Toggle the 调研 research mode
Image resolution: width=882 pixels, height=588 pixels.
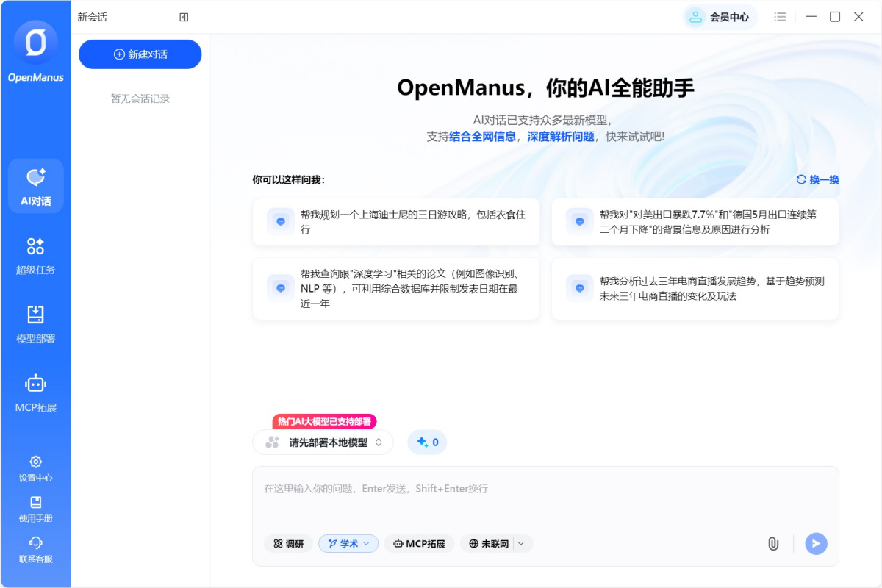coord(288,544)
